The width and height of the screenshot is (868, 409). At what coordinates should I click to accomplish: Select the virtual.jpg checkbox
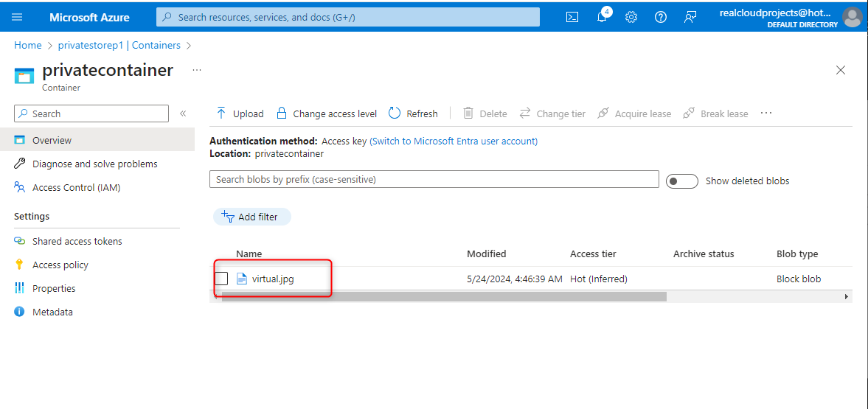221,279
